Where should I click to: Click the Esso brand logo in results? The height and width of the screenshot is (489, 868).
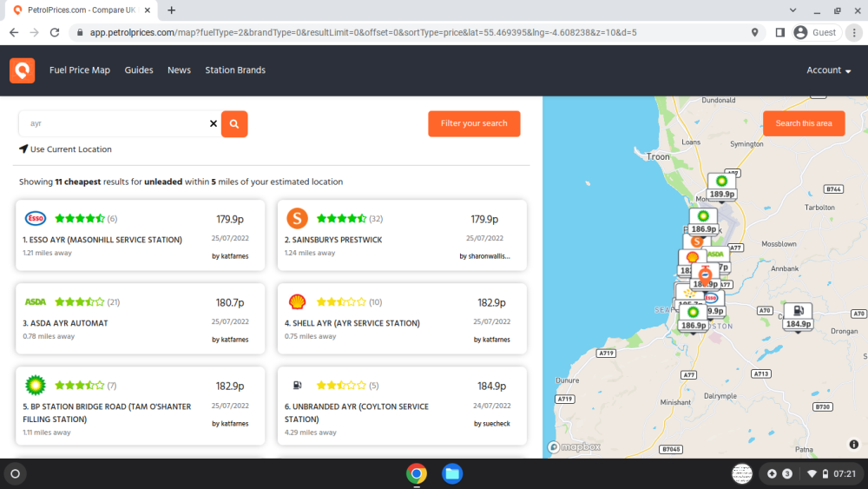(36, 218)
